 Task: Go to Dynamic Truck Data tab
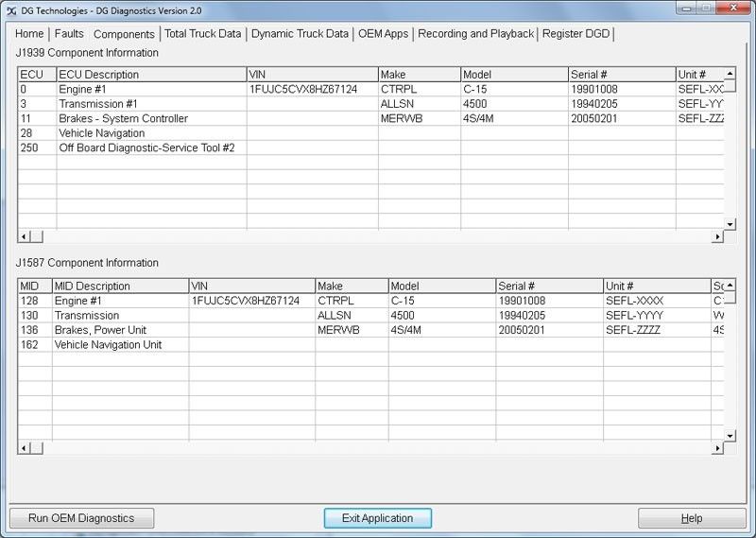click(x=300, y=34)
